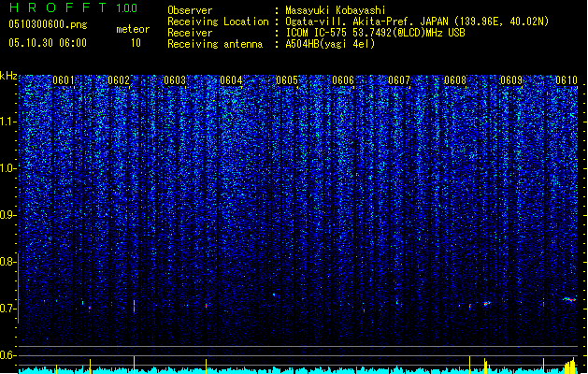Click the Observer field label

pos(190,10)
